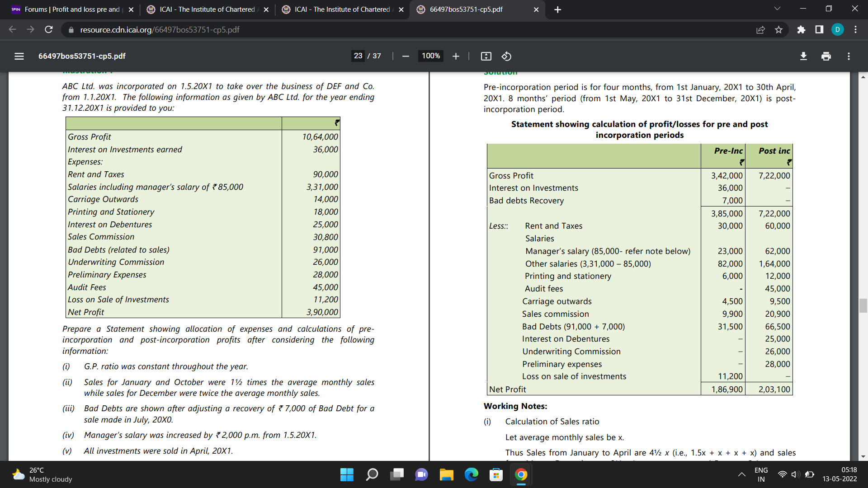Print the PDF document

(x=826, y=56)
